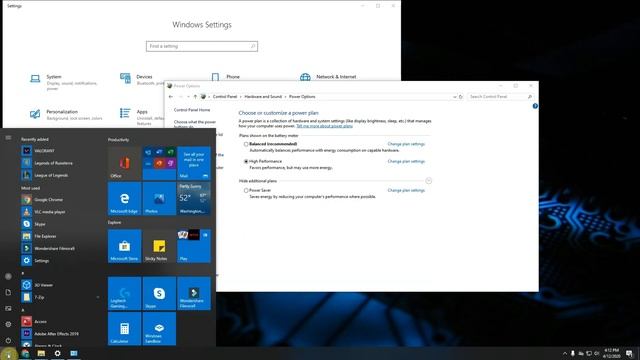Click Choose what the power buttons do

coord(195,124)
